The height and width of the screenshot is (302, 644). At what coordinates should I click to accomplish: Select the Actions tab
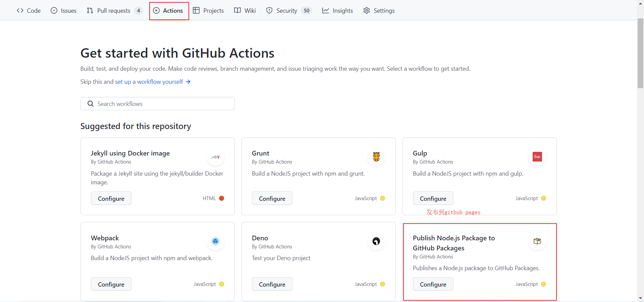click(168, 11)
